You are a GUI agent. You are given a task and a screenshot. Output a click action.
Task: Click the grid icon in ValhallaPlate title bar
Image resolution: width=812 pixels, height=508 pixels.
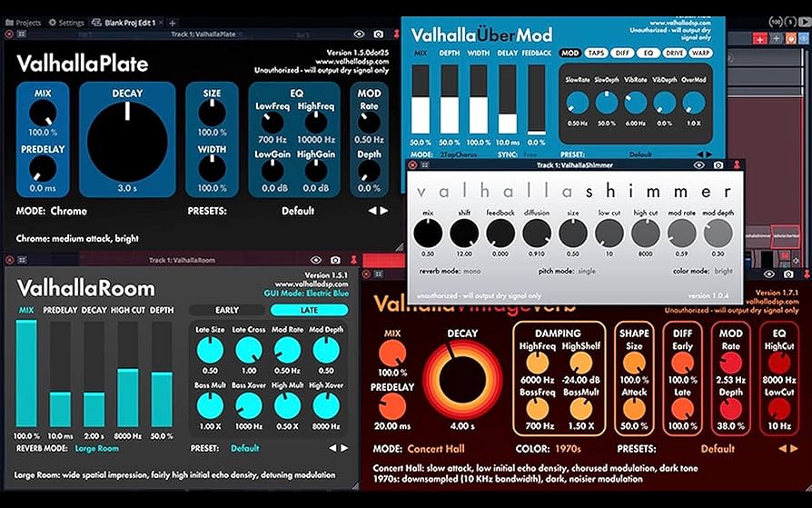(x=22, y=35)
